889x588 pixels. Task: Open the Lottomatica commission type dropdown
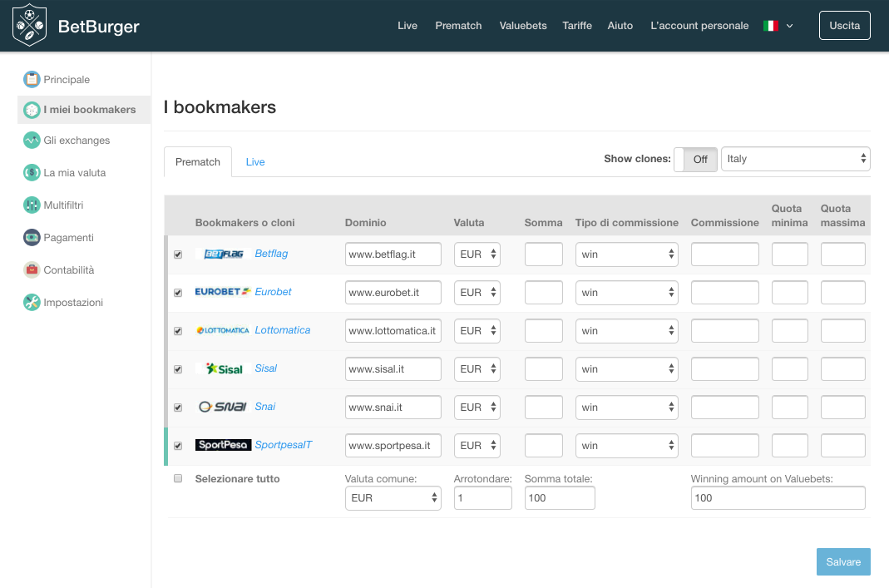point(626,330)
